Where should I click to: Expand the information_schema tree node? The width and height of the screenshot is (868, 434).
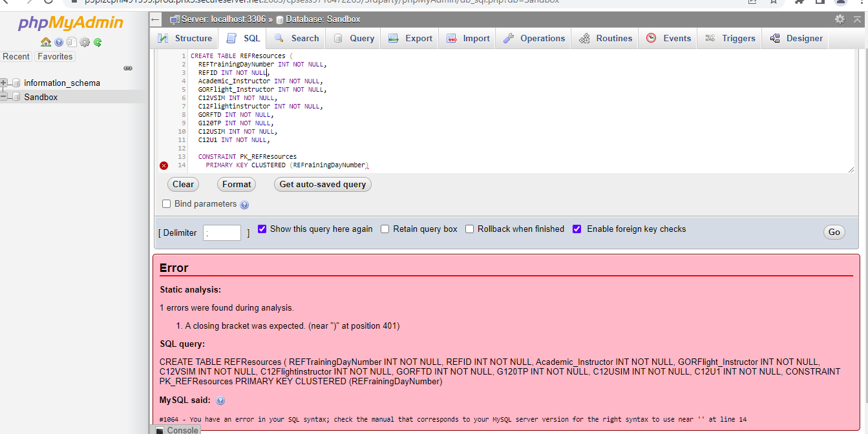(x=4, y=83)
